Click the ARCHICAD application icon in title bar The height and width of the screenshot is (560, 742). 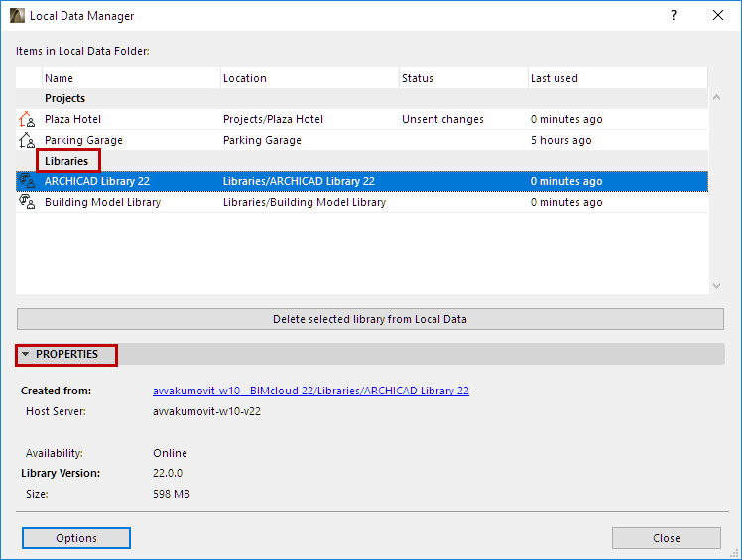tap(17, 16)
